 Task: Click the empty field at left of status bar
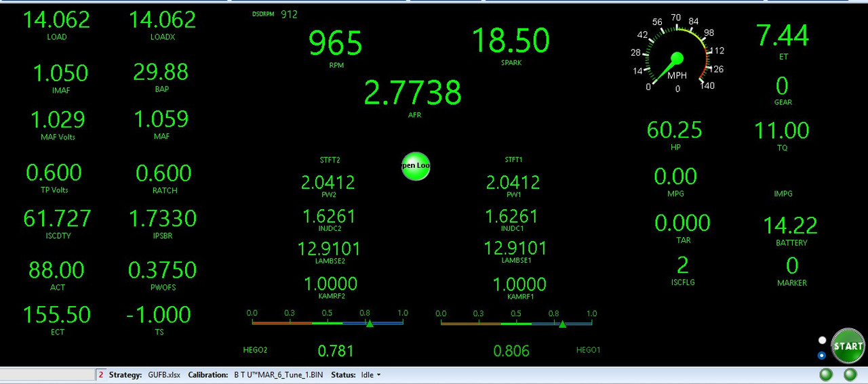(x=47, y=375)
